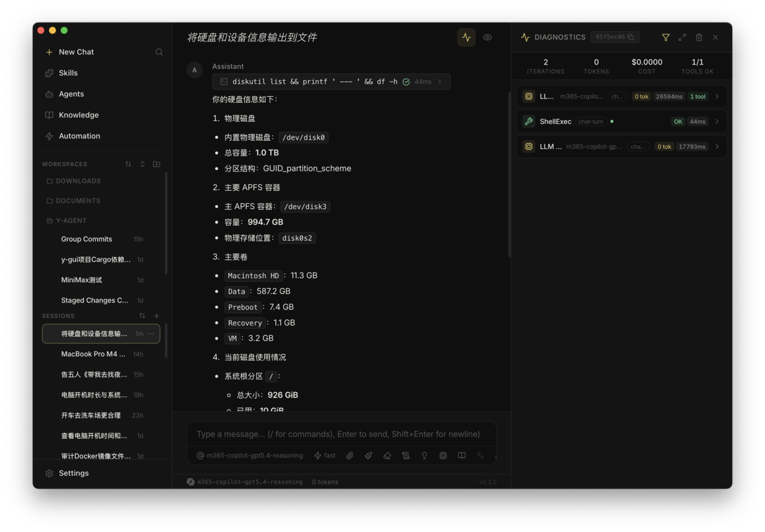Image resolution: width=765 pixels, height=532 pixels.
Task: Click the 1 tool badge
Action: click(x=697, y=96)
